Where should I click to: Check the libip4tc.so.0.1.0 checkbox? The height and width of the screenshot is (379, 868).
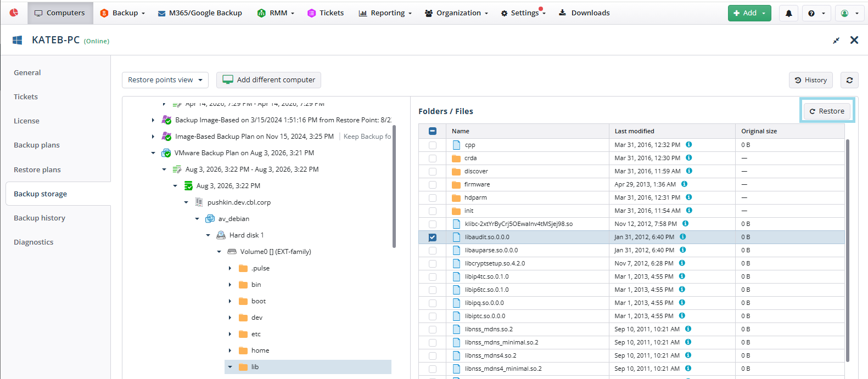[x=433, y=277]
